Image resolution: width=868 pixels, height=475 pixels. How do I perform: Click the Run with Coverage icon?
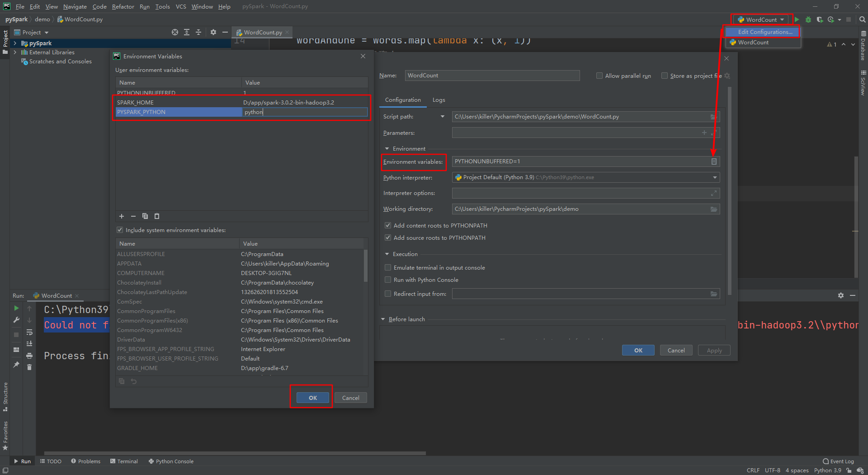point(820,19)
